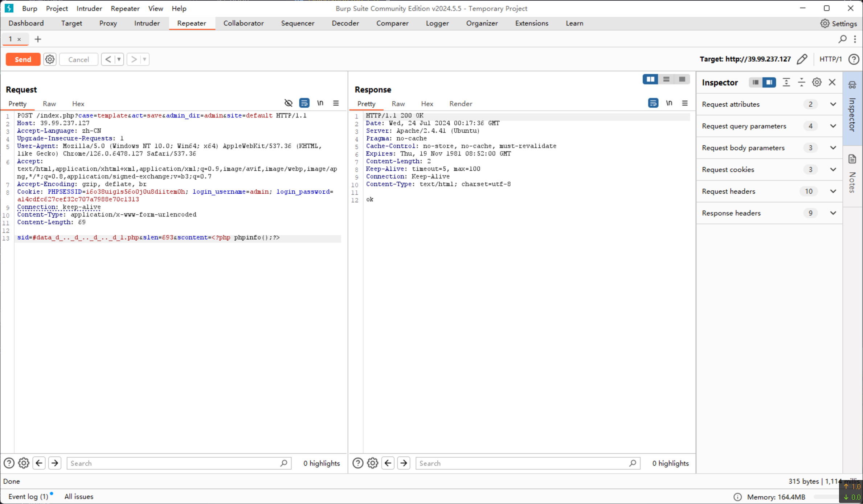Close the Inspector panel

click(832, 82)
